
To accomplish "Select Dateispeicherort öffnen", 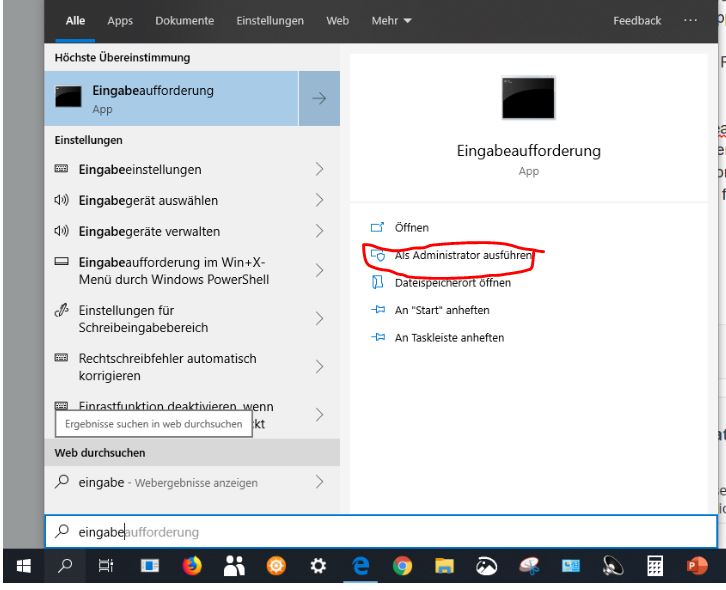I will pyautogui.click(x=452, y=282).
